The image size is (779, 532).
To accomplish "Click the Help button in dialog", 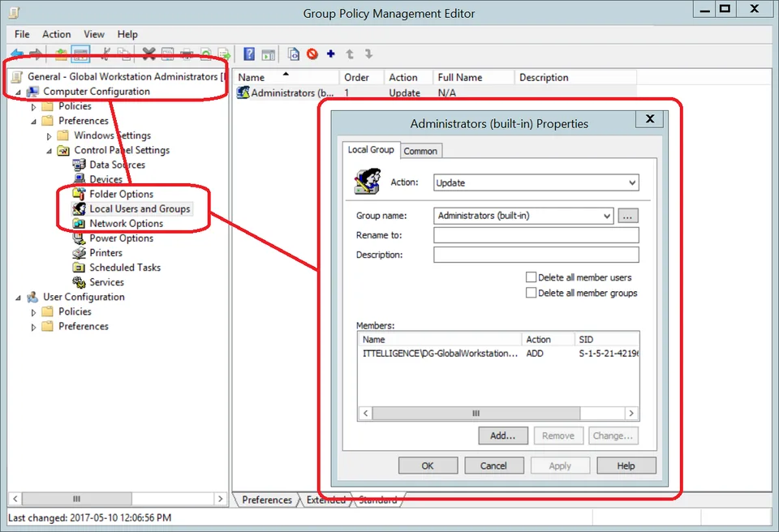I will 626,466.
